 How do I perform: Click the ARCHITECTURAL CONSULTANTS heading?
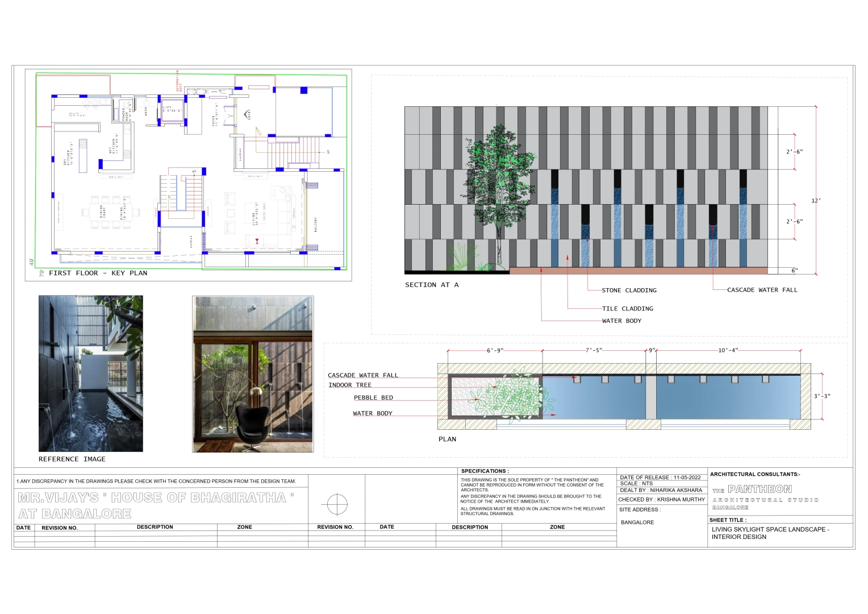click(x=755, y=474)
